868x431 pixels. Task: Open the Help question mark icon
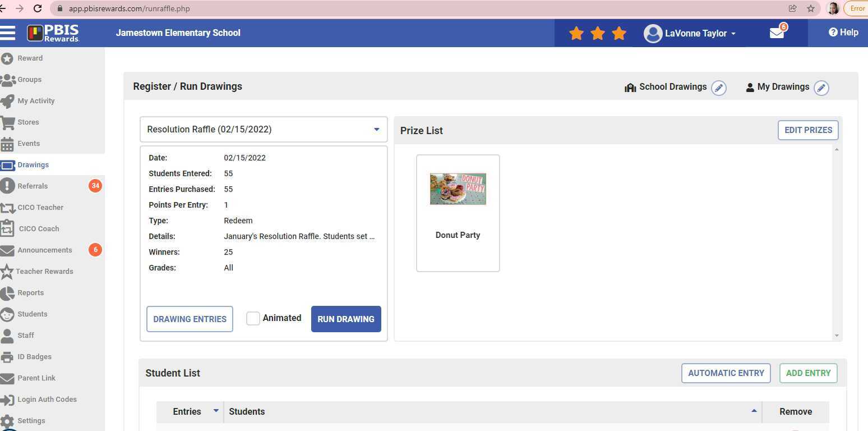tap(833, 33)
